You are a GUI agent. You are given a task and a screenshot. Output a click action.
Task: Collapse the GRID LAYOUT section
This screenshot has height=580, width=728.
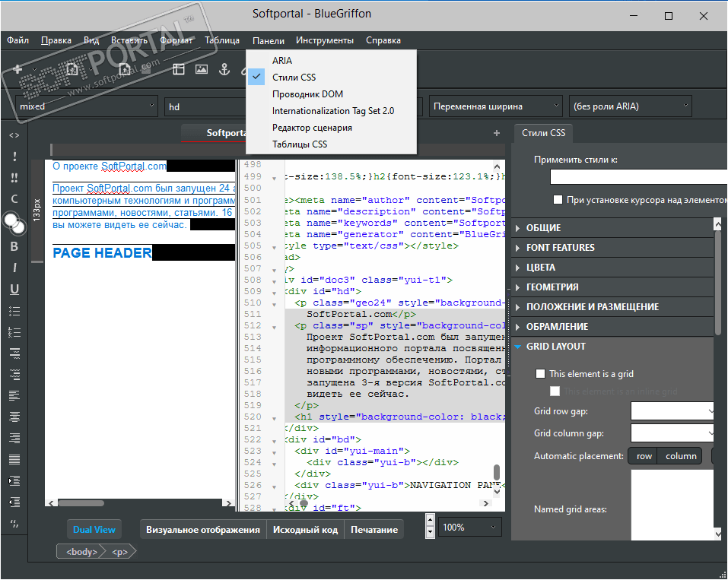(x=612, y=346)
